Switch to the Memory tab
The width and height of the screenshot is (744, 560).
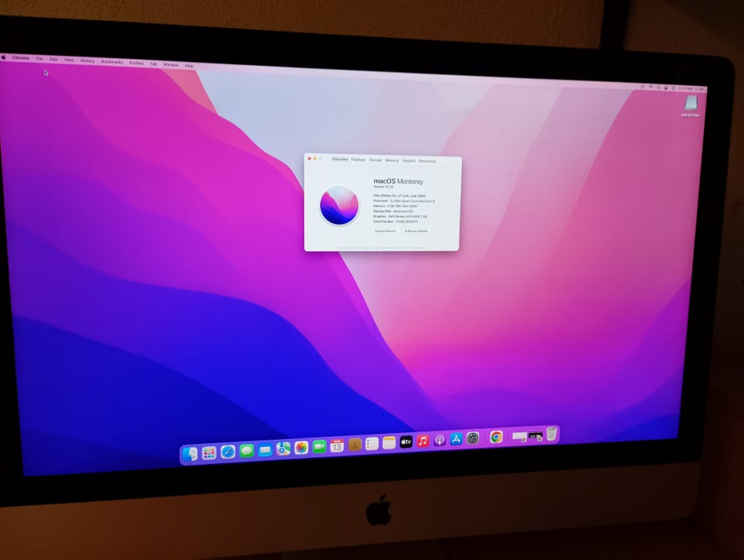tap(392, 160)
